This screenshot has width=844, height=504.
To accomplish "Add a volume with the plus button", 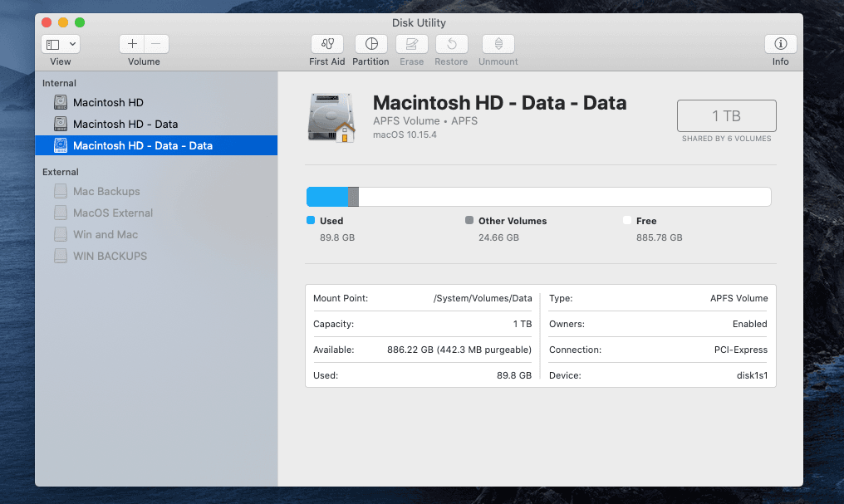I will pyautogui.click(x=132, y=44).
